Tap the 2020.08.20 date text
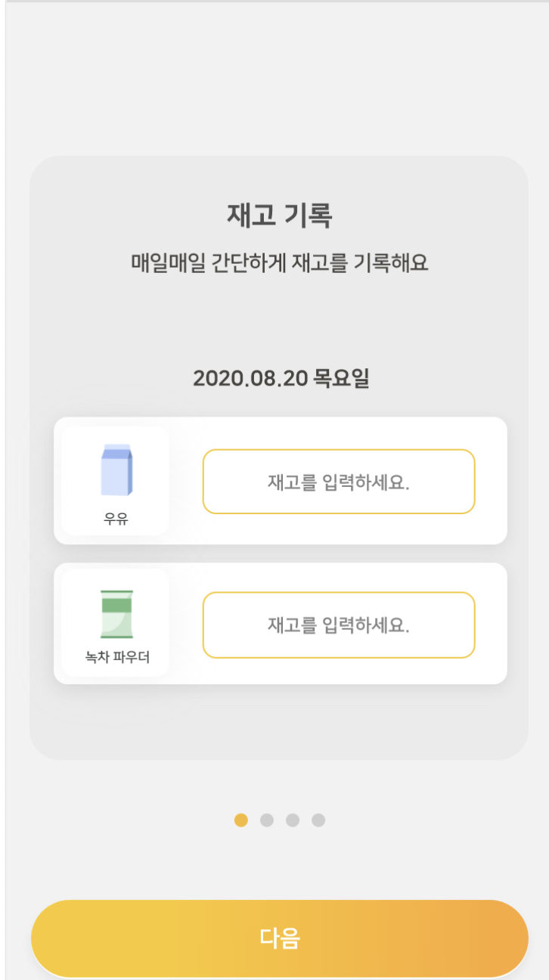 pos(250,378)
